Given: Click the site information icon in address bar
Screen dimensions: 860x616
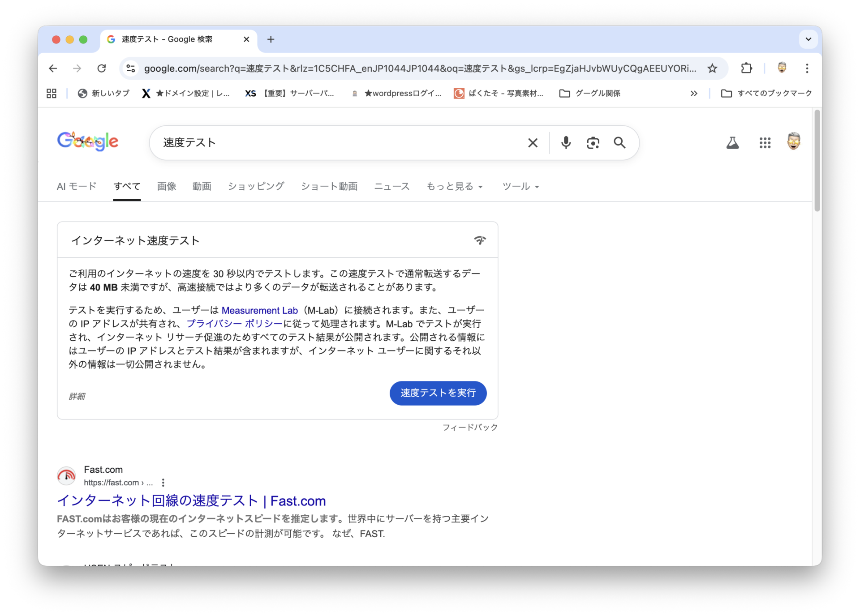Looking at the screenshot, I should point(131,68).
